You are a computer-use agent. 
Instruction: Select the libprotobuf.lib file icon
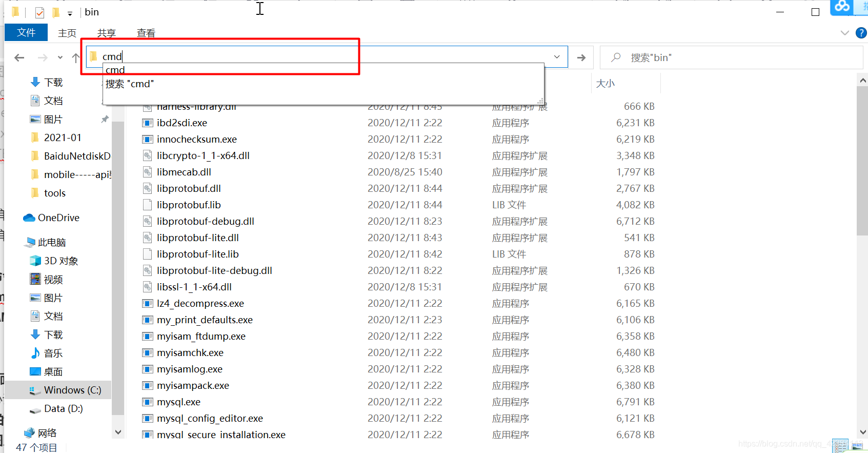pos(147,205)
